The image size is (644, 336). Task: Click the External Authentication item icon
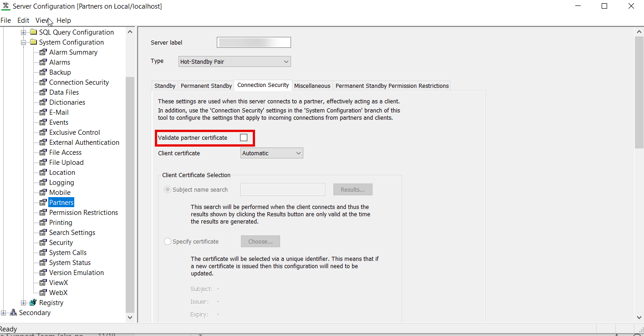pos(43,143)
